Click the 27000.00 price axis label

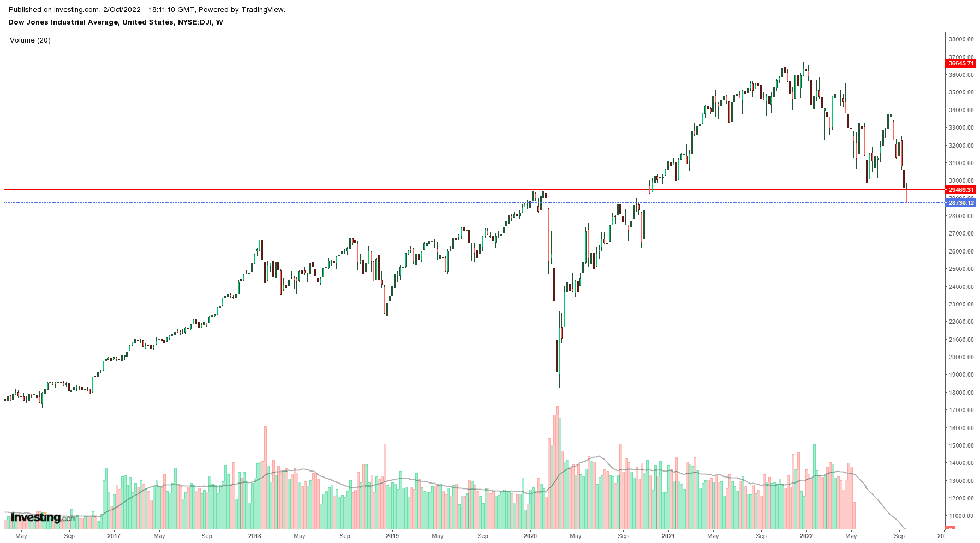pyautogui.click(x=961, y=233)
